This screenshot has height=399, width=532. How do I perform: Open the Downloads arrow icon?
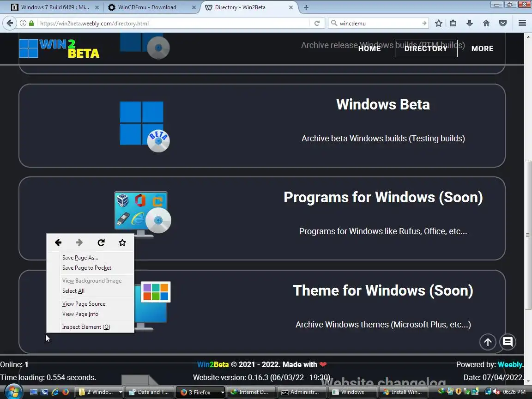click(470, 23)
